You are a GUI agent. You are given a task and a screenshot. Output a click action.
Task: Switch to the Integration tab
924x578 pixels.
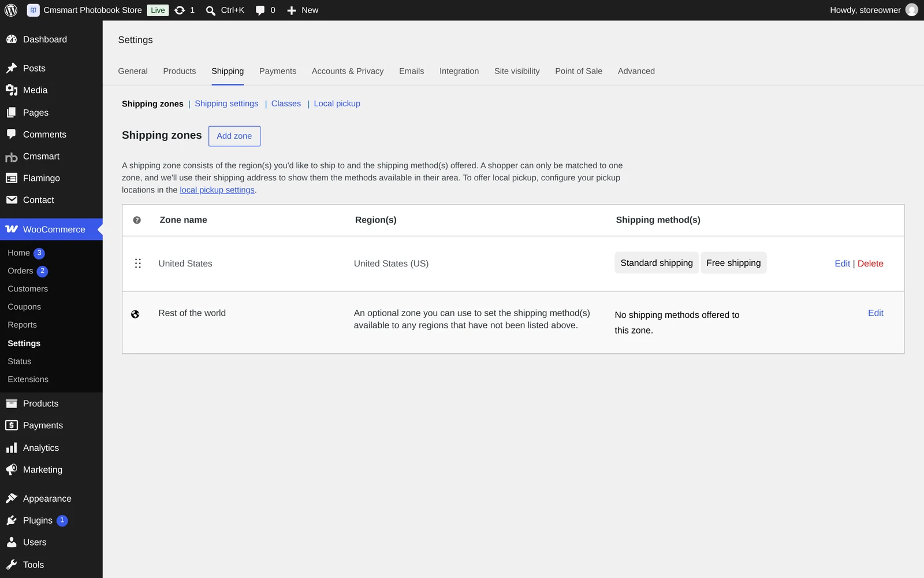(459, 71)
